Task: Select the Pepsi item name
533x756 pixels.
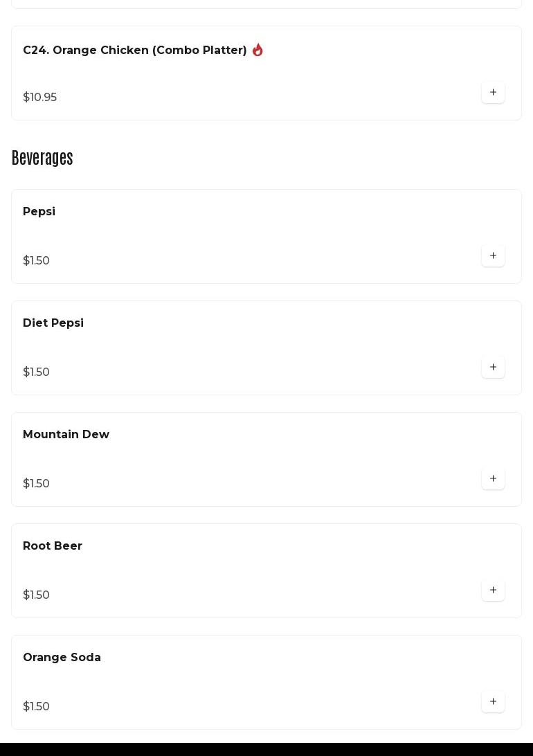Action: (x=39, y=212)
